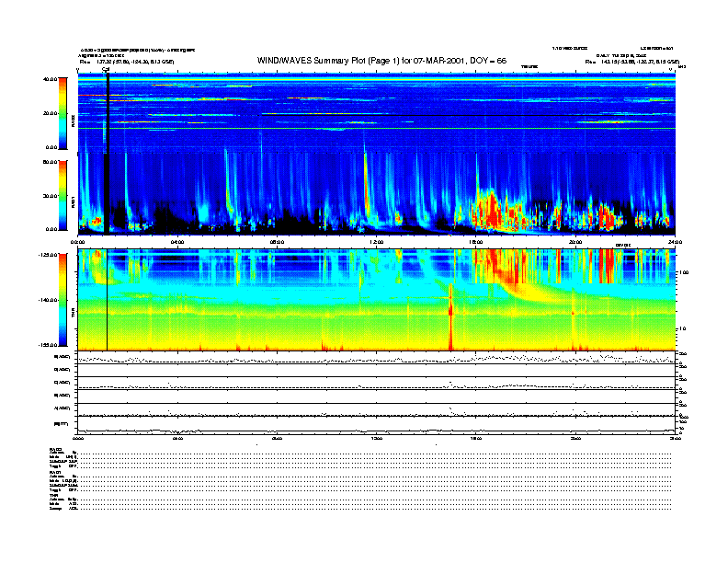Click the RAD1 intensity color bar
This screenshot has height=563, width=728.
[63, 196]
